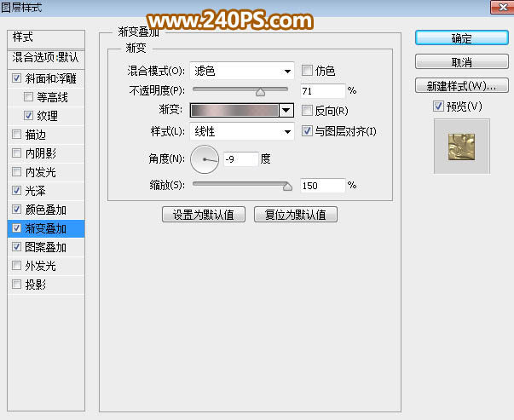Screen dimensions: 514x420
Task: Open the 投影 settings row
Action: (x=46, y=285)
